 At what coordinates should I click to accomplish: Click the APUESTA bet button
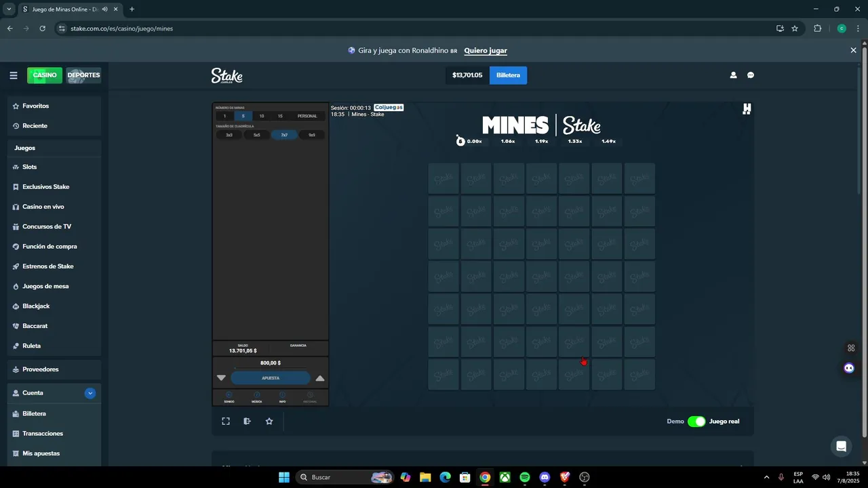point(271,378)
